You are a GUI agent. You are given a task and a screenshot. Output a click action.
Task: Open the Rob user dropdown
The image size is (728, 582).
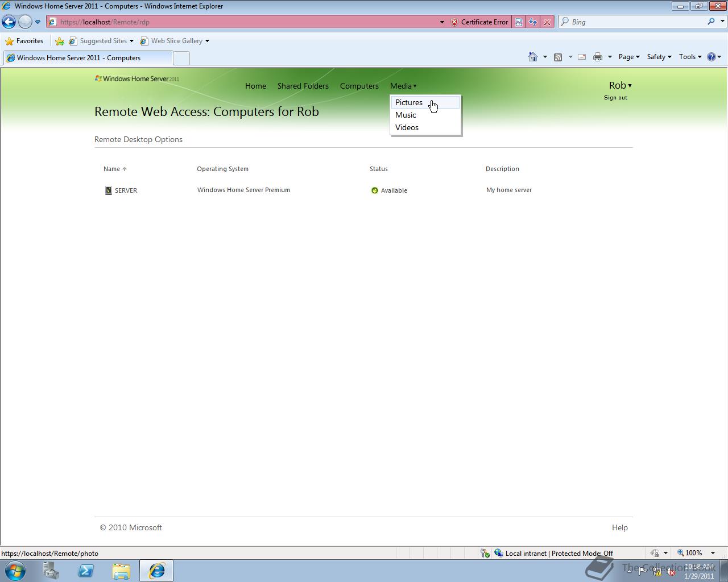tap(620, 85)
